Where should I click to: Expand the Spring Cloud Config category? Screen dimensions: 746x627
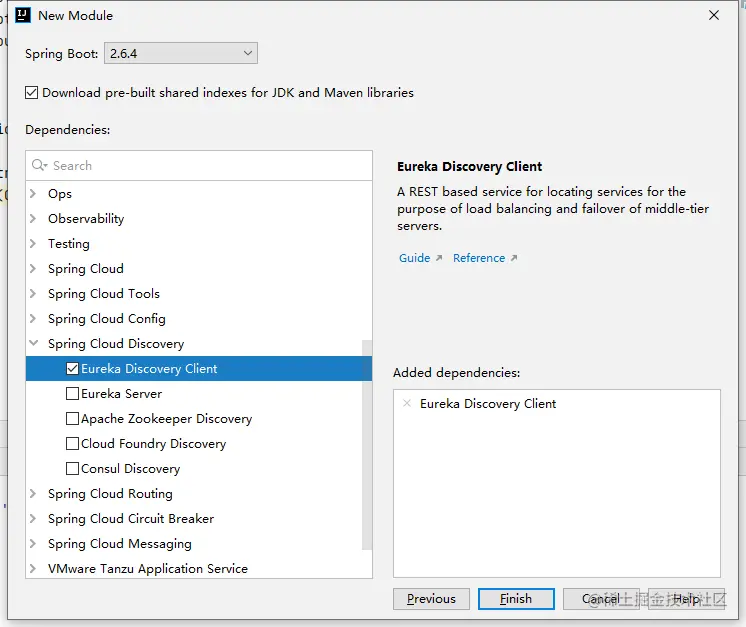(x=33, y=318)
